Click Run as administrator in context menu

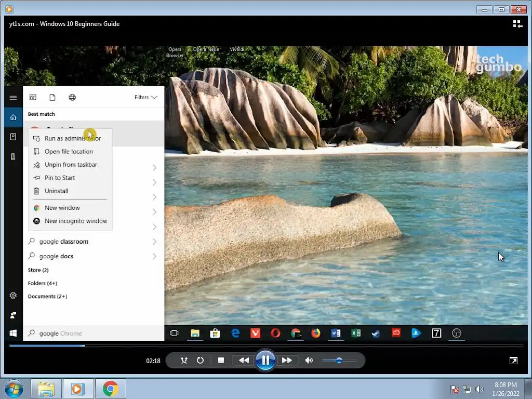pos(70,138)
